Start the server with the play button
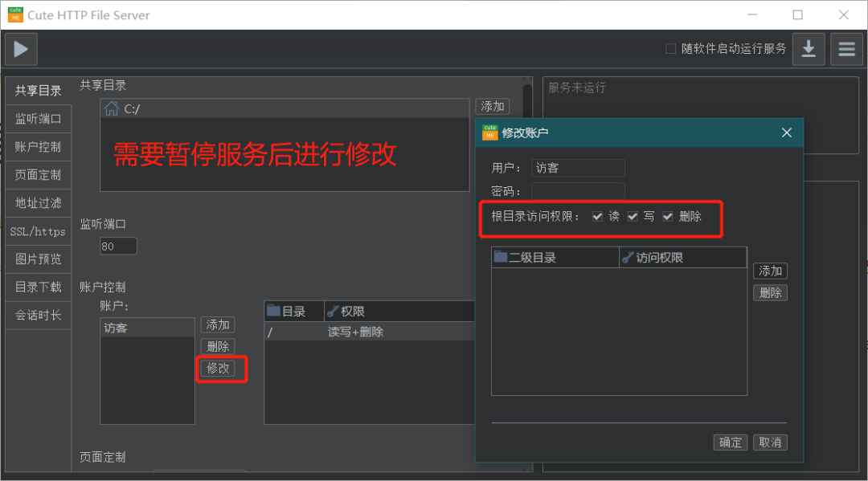This screenshot has height=481, width=868. [x=21, y=49]
